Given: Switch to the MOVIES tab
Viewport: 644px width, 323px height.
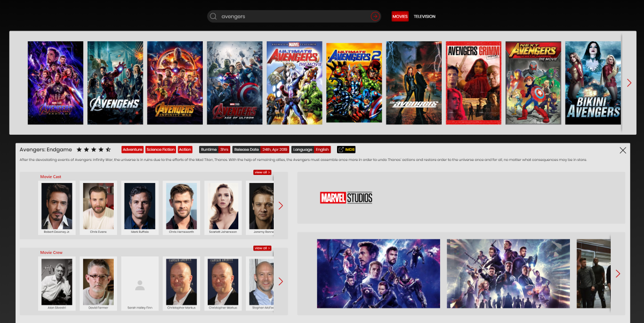Looking at the screenshot, I should 400,17.
